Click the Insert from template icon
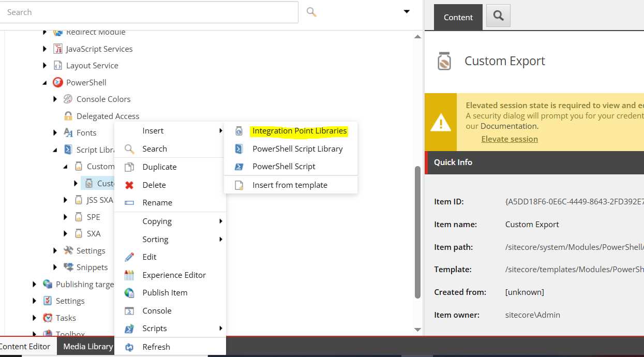The image size is (644, 357). click(239, 185)
